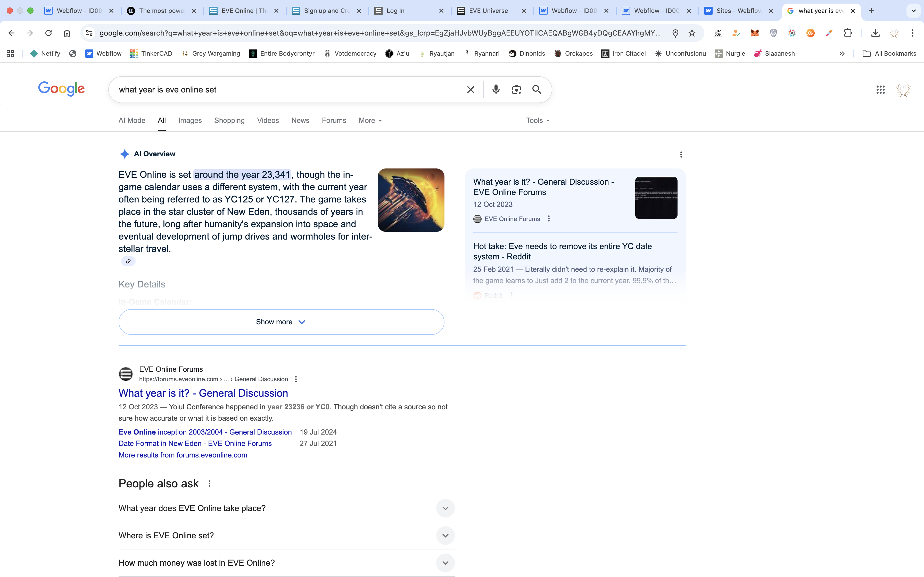The height and width of the screenshot is (577, 924).
Task: Open Google Lens image search
Action: (x=516, y=90)
